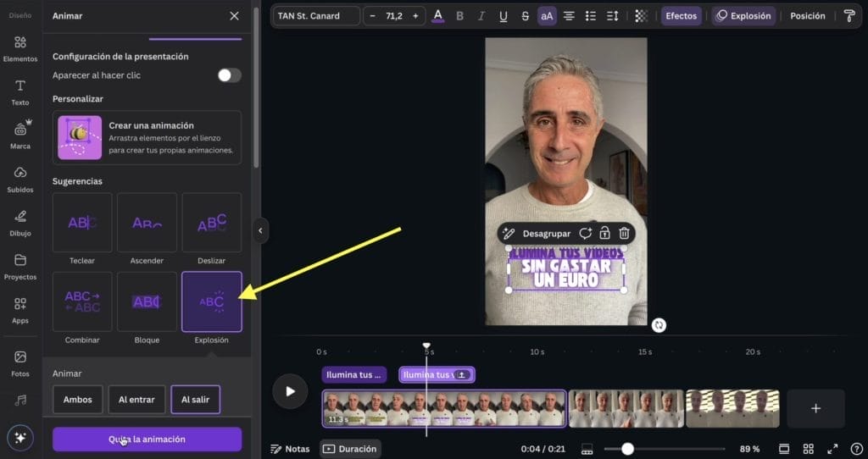Select the Dibujo drawing tool
The image size is (868, 459).
(x=20, y=222)
